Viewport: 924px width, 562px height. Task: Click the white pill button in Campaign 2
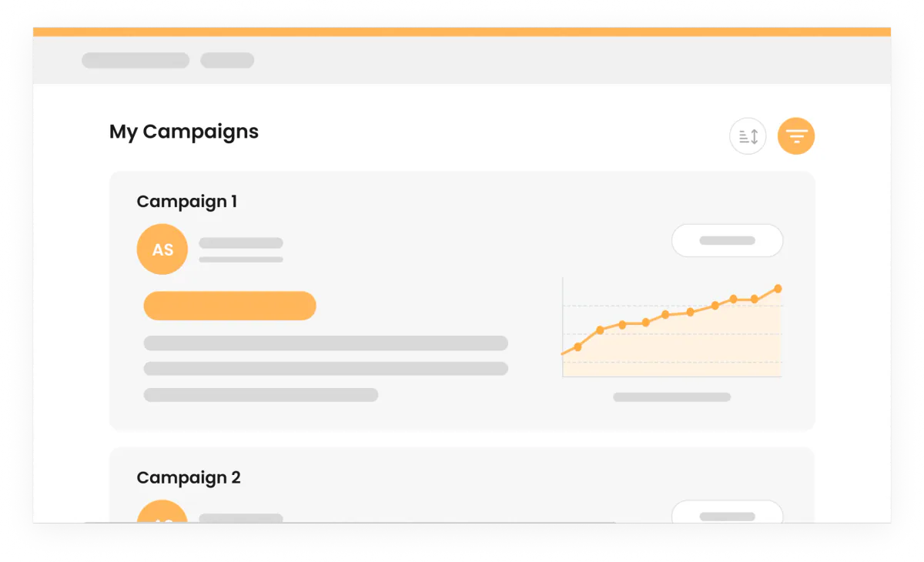click(727, 512)
